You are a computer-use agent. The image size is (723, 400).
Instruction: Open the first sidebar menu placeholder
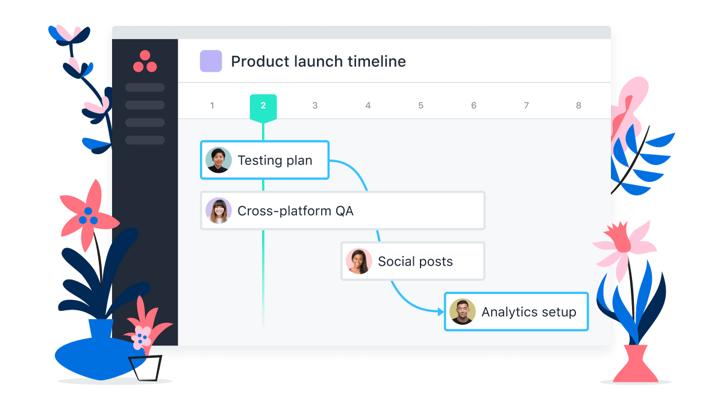click(145, 87)
